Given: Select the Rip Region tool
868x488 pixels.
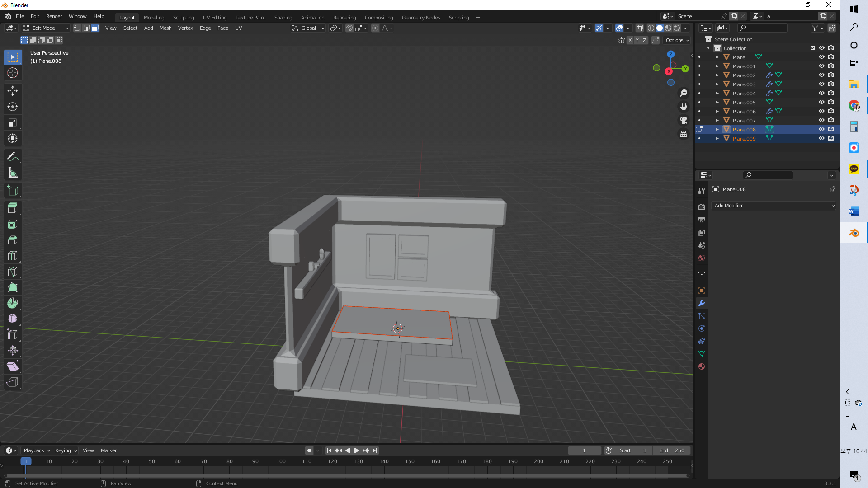Looking at the screenshot, I should pyautogui.click(x=13, y=382).
